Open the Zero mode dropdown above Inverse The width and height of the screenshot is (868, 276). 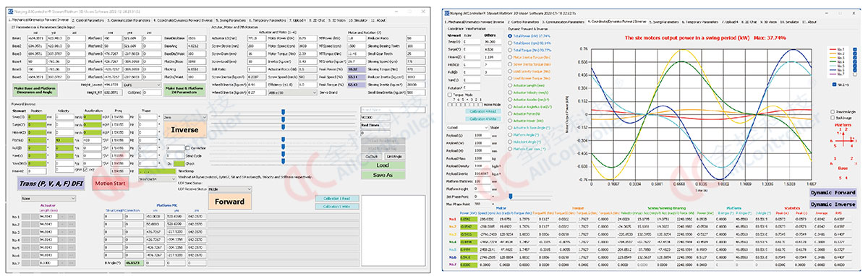pyautogui.click(x=184, y=116)
